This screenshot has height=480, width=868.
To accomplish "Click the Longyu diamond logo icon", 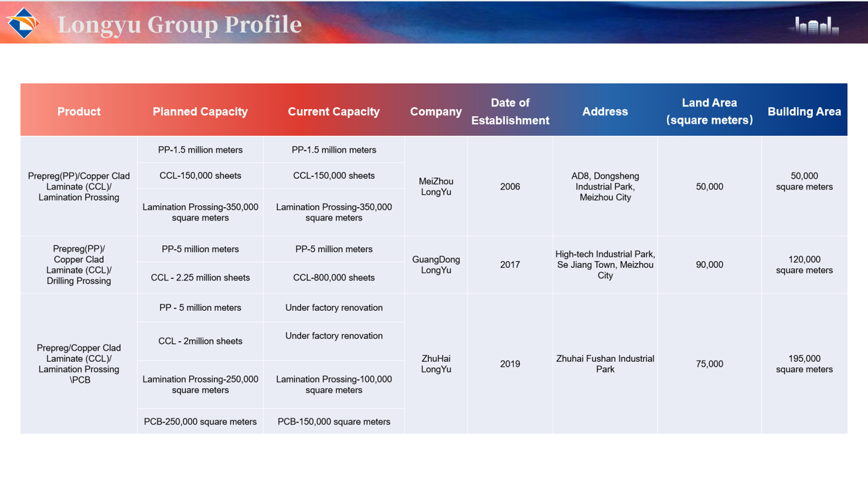I will click(23, 23).
